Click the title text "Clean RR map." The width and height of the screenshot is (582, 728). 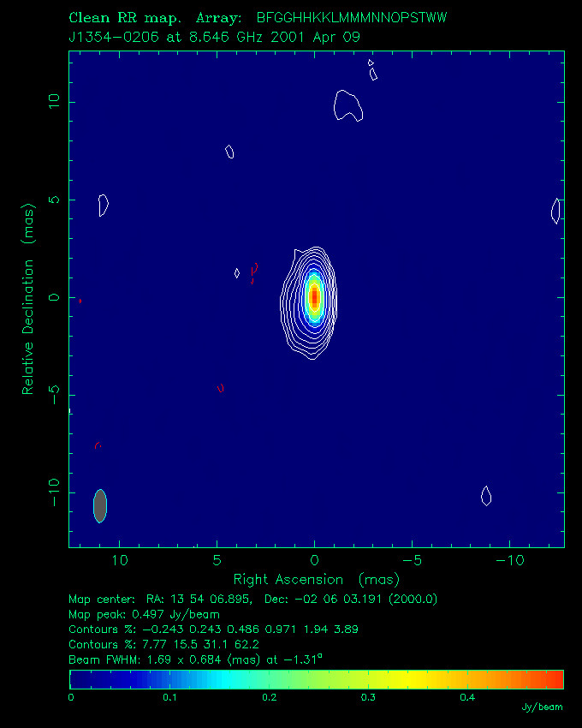pyautogui.click(x=125, y=18)
